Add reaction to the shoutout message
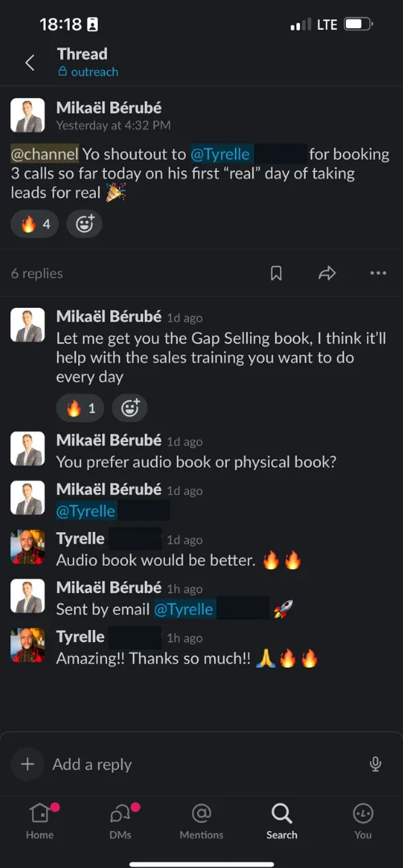 tap(84, 224)
